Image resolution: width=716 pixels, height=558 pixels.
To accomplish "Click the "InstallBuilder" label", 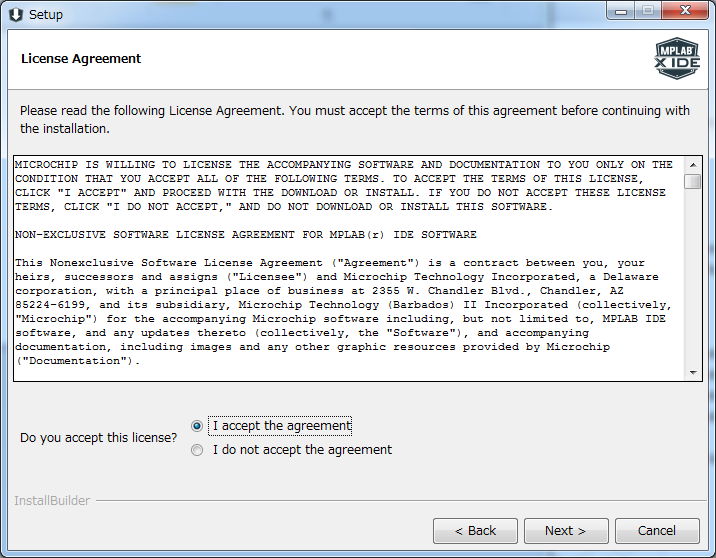I will [52, 500].
